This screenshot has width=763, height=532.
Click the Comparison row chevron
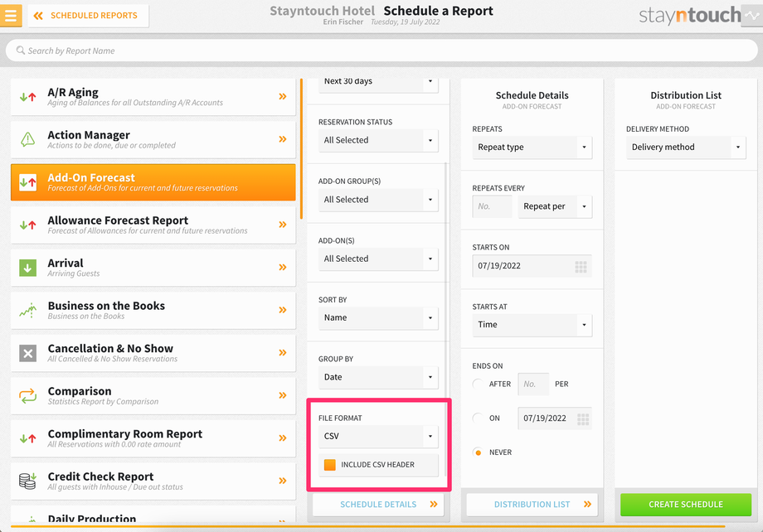pyautogui.click(x=283, y=395)
